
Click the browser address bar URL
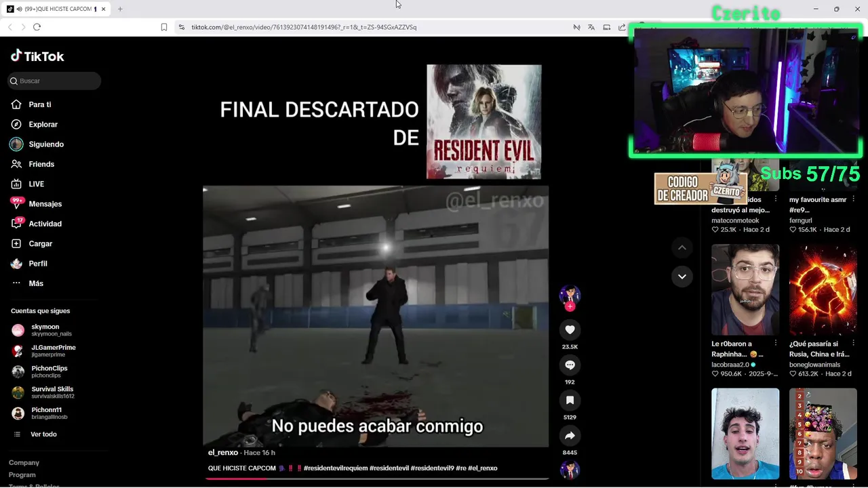point(304,27)
